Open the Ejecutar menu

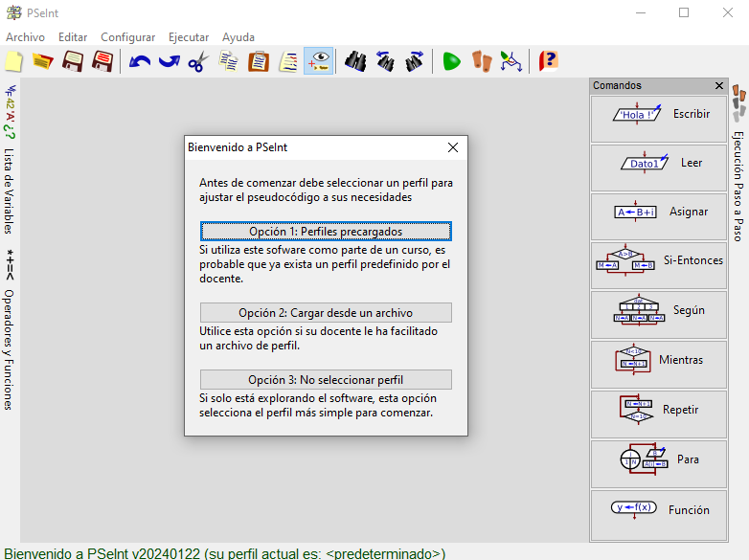[x=189, y=37]
